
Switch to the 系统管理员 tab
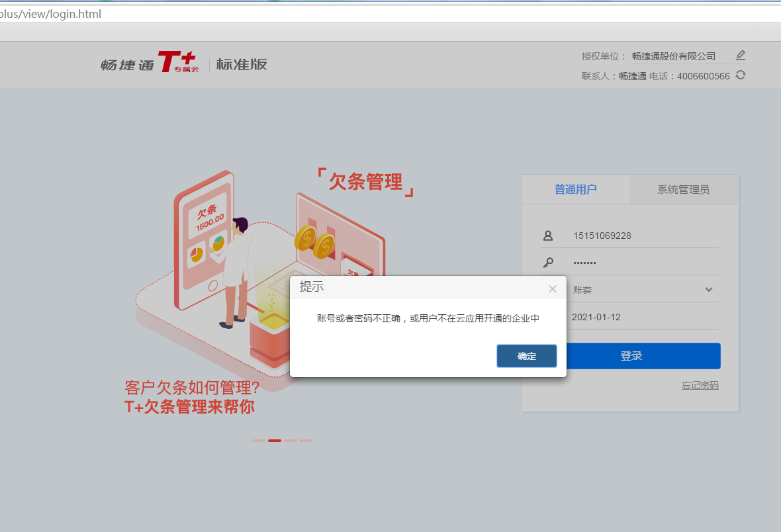coord(683,189)
